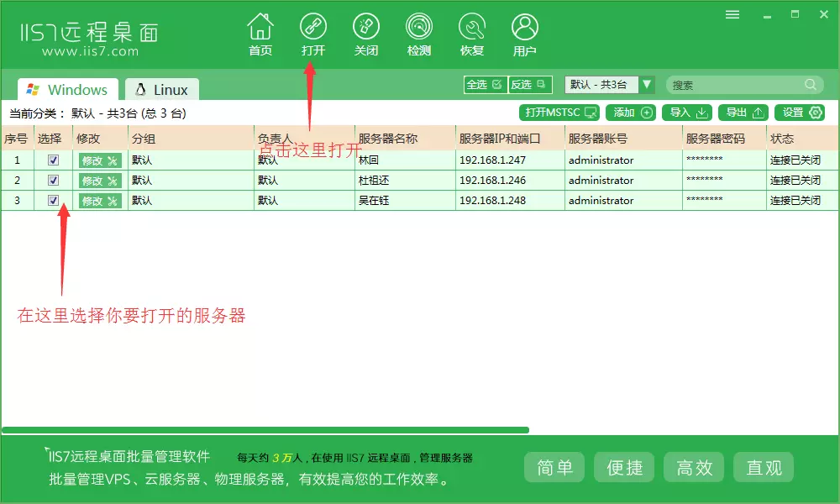
Task: Click the 恢复 restore icon
Action: tap(472, 34)
